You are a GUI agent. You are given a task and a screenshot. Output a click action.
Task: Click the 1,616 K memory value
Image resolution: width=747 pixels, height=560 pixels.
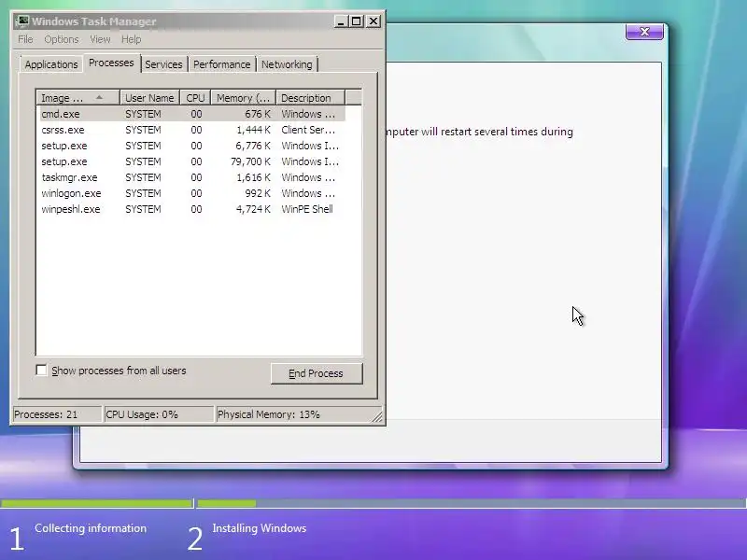[x=253, y=177]
